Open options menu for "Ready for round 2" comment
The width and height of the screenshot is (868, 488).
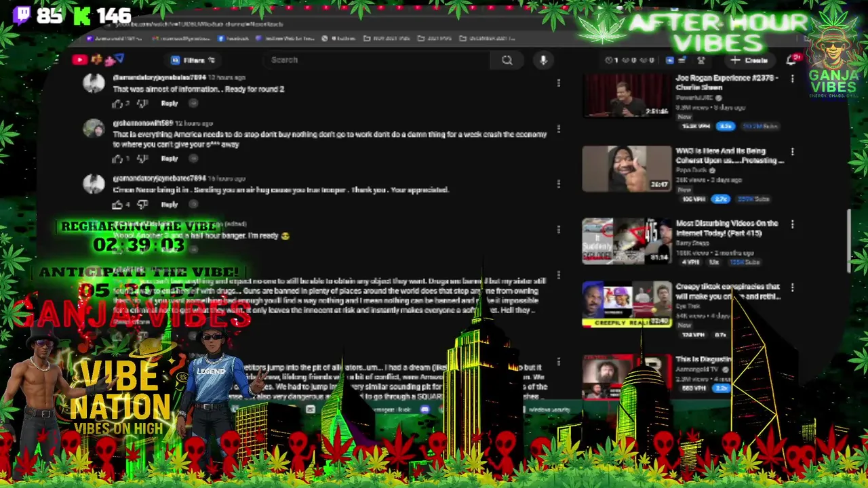point(558,83)
